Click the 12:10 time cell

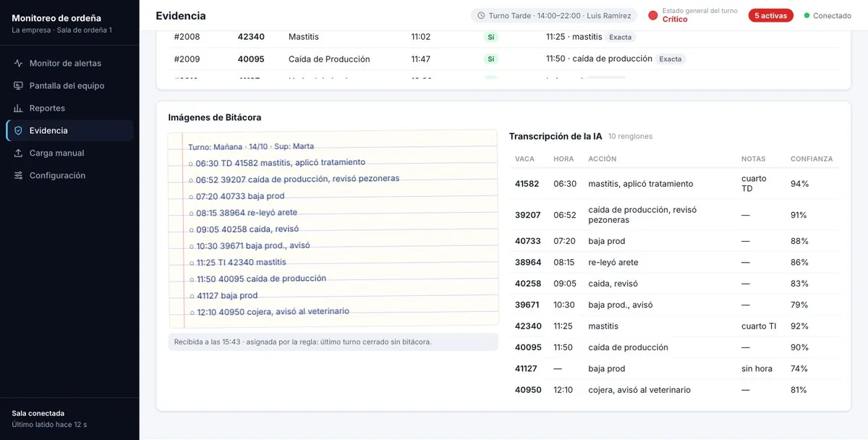point(563,390)
